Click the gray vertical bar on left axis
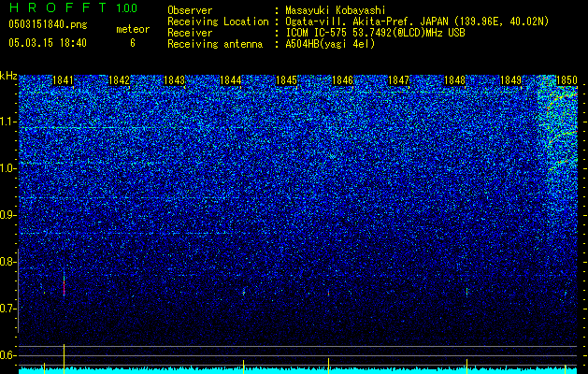This screenshot has height=374, width=588. [18, 291]
